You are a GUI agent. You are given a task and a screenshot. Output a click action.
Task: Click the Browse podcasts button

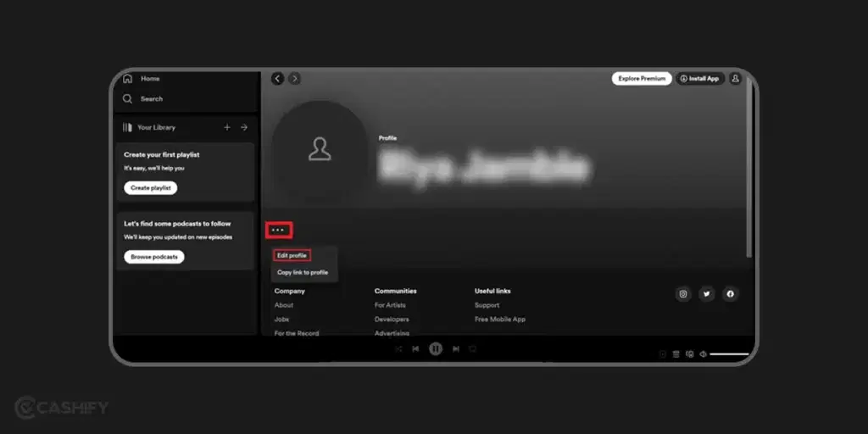[154, 257]
